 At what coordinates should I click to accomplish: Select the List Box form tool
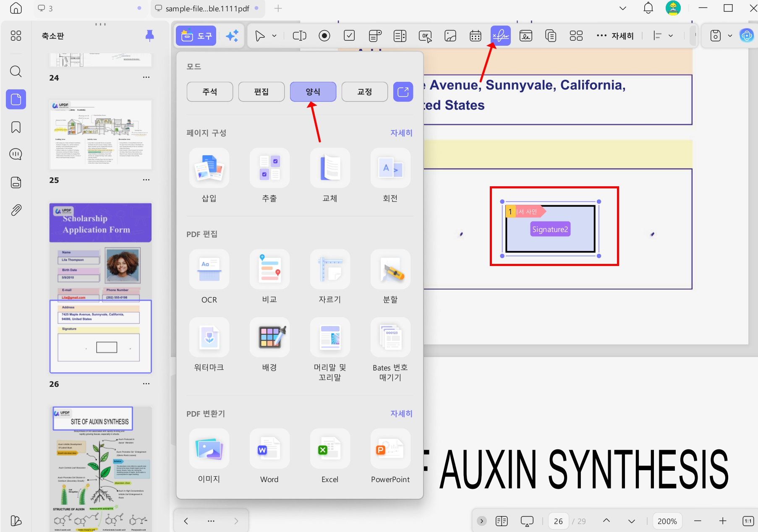tap(400, 36)
